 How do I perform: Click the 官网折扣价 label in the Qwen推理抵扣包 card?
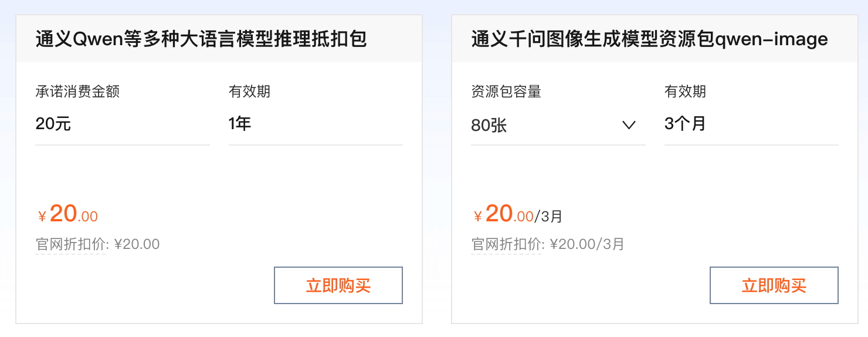[x=71, y=244]
